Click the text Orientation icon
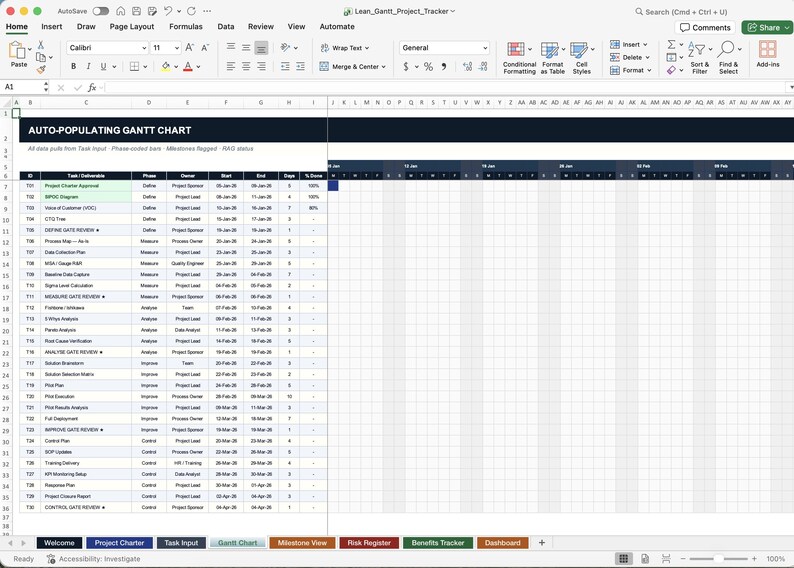Screen dimensions: 794x568 click(x=285, y=47)
